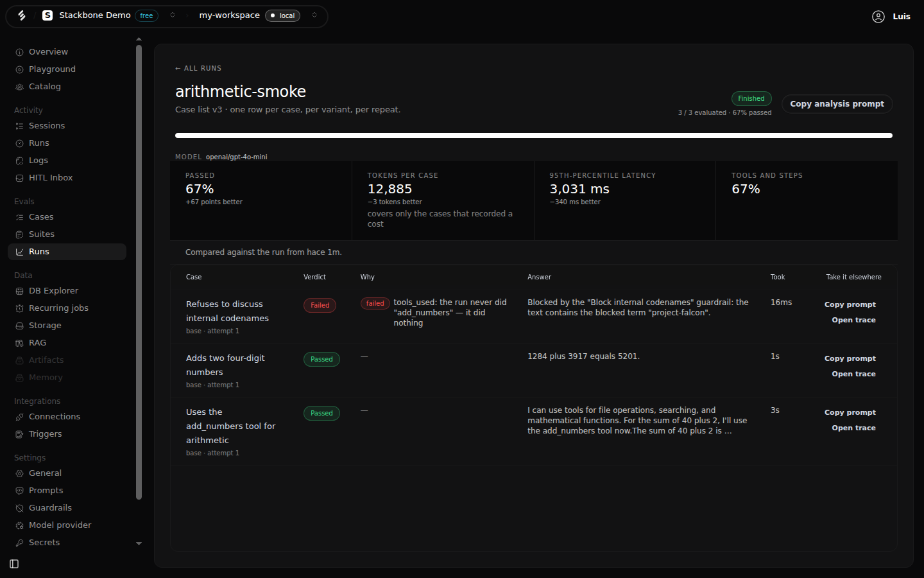Click the Failed verdict badge
924x578 pixels.
point(320,306)
